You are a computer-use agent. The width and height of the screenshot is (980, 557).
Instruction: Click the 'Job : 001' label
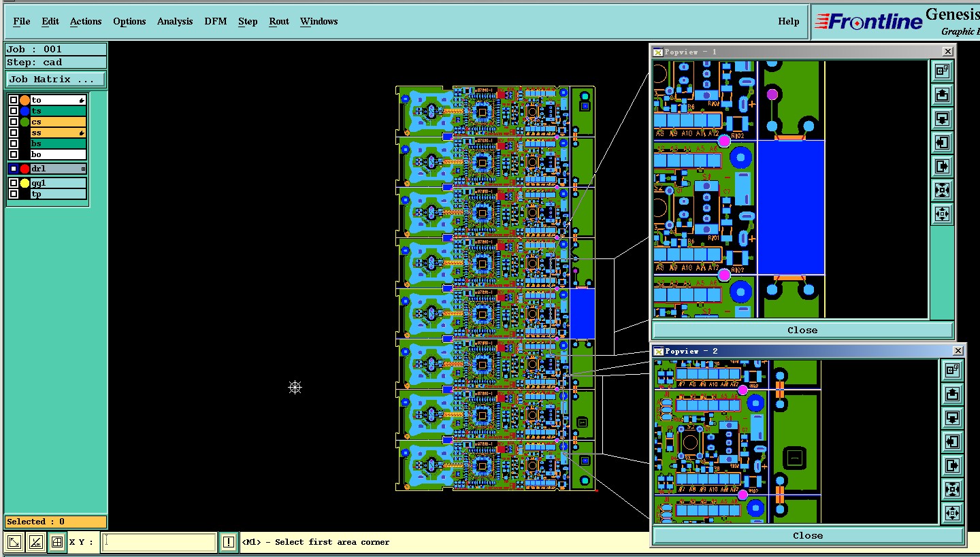pos(56,49)
